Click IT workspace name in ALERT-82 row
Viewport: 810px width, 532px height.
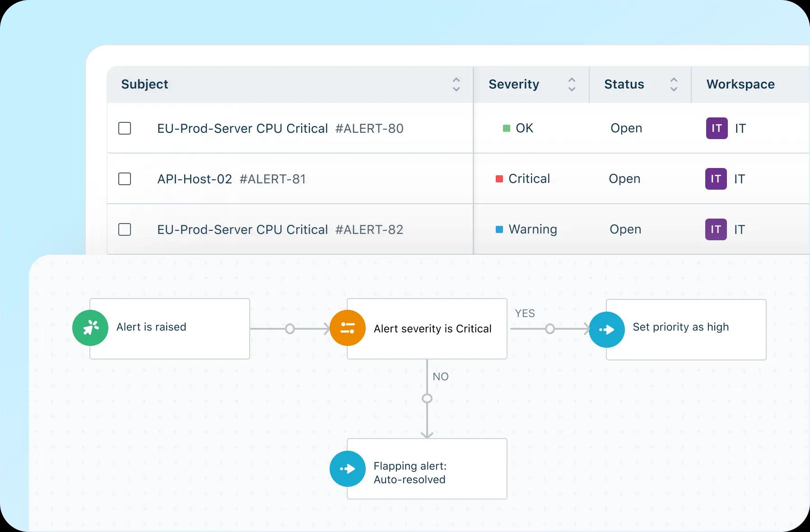740,229
